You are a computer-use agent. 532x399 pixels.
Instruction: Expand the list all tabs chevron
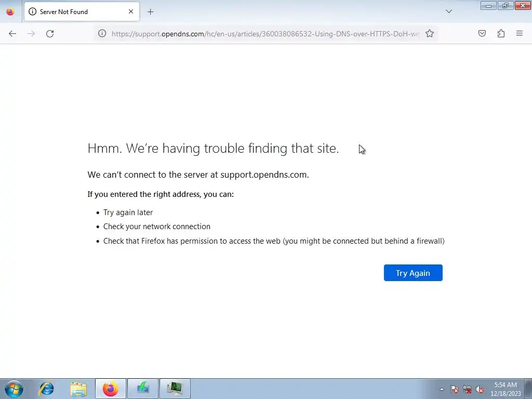[448, 11]
